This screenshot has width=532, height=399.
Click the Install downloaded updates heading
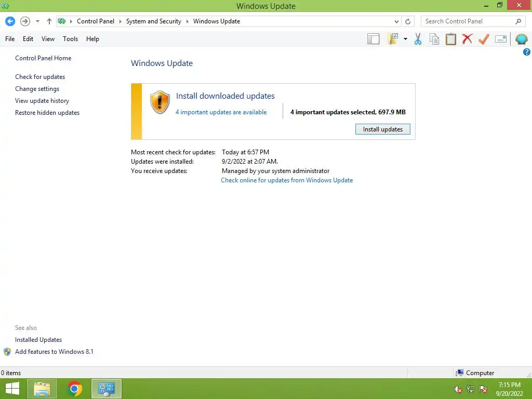pyautogui.click(x=225, y=96)
